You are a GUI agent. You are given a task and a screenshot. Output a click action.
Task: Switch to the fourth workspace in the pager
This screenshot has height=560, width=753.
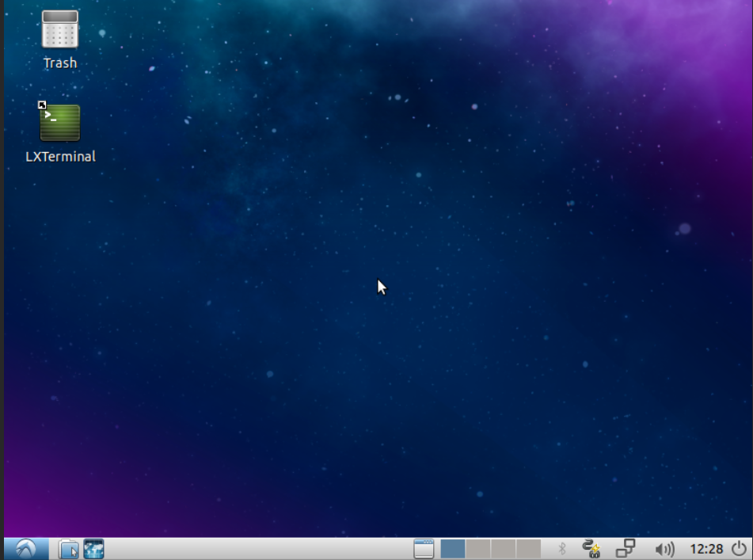coord(528,548)
